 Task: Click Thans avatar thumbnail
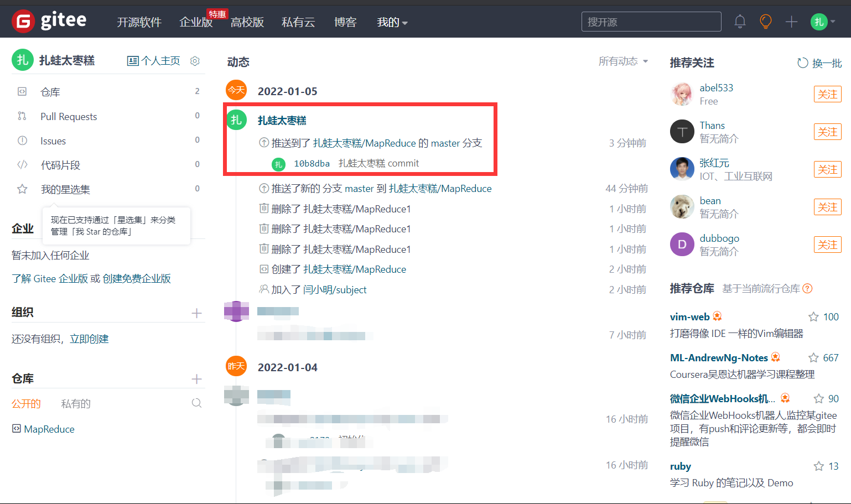click(682, 132)
